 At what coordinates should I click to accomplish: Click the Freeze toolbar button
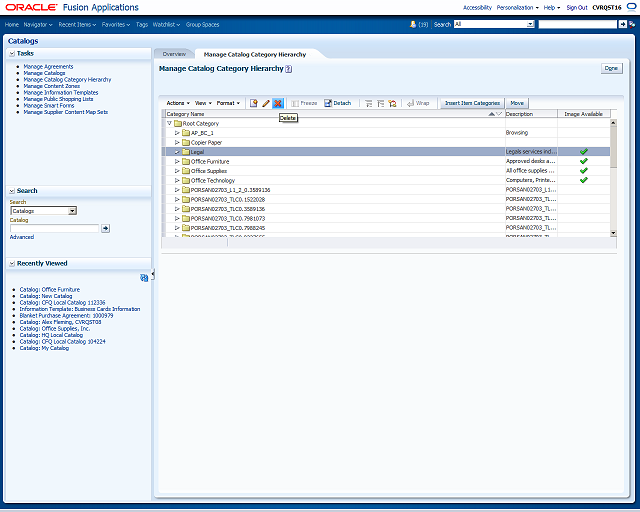tap(304, 103)
